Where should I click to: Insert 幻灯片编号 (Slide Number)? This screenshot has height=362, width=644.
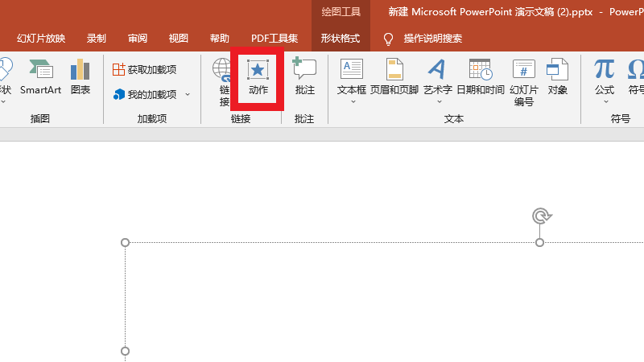(524, 80)
